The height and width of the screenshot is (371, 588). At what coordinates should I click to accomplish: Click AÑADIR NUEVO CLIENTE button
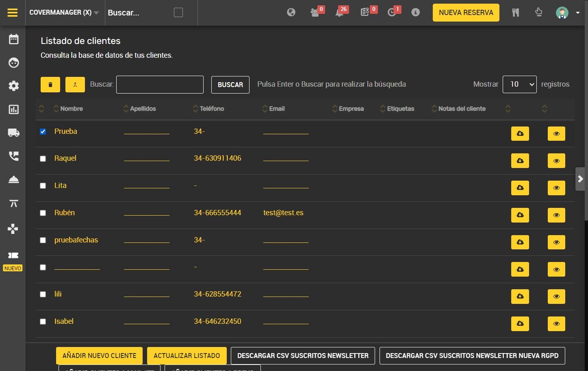tap(100, 356)
